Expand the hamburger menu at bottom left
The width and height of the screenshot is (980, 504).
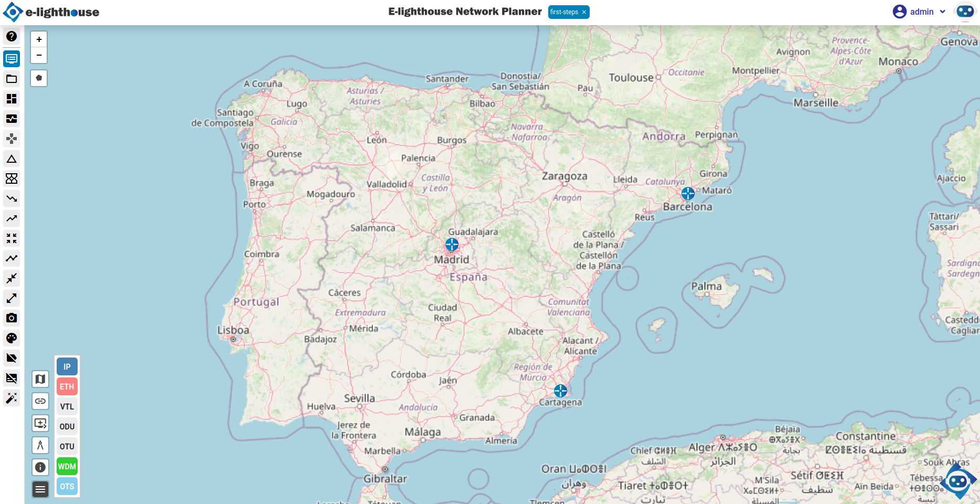click(x=40, y=488)
